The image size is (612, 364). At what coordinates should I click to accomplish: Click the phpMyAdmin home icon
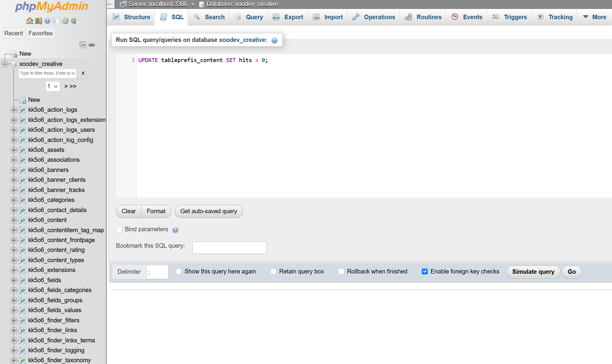tap(29, 21)
